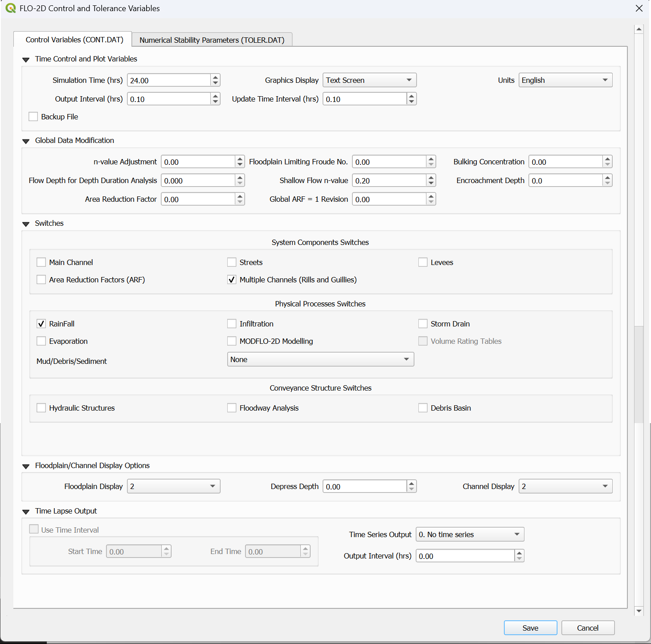Increment Shallow Flow n-value spinner

pos(431,178)
